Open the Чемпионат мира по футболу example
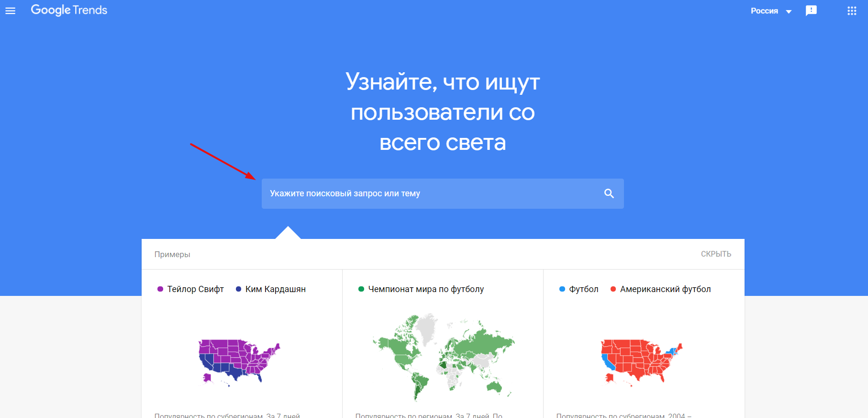This screenshot has height=418, width=868. point(426,289)
